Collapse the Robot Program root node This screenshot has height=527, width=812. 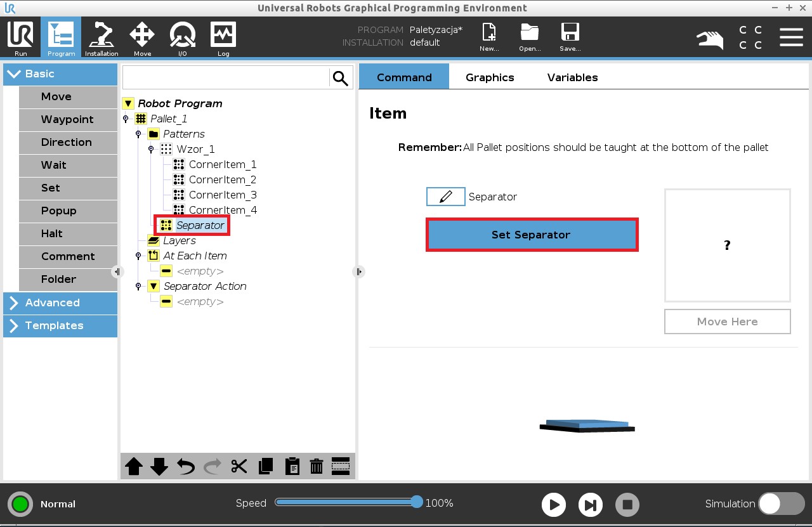point(128,103)
